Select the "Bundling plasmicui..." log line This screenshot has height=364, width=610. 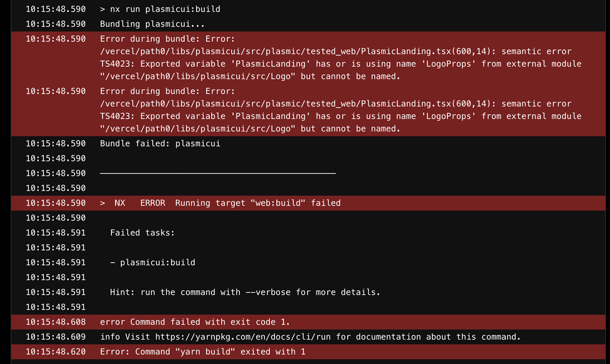coord(152,24)
